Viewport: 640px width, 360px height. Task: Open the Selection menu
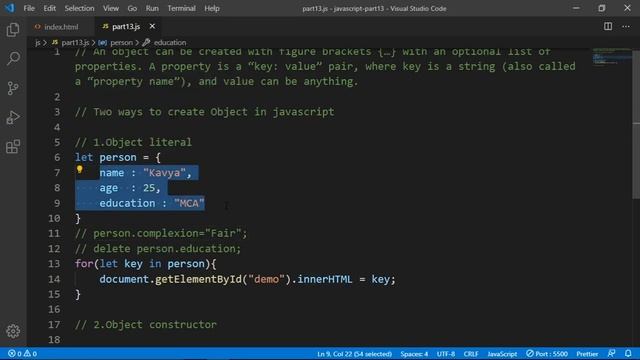pyautogui.click(x=79, y=8)
